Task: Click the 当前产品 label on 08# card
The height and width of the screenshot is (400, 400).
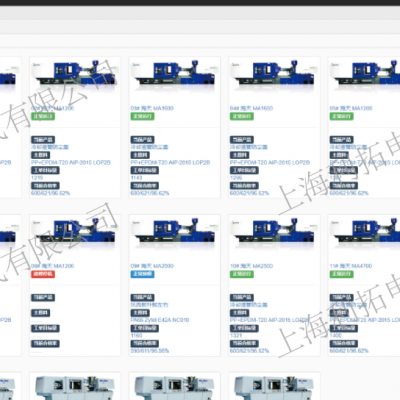Action: (x=43, y=297)
